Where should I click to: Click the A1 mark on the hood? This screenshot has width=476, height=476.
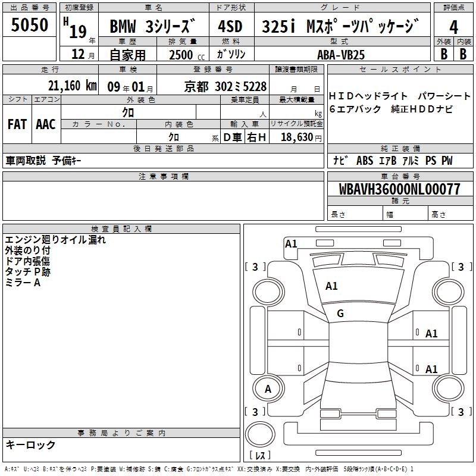tap(331, 286)
